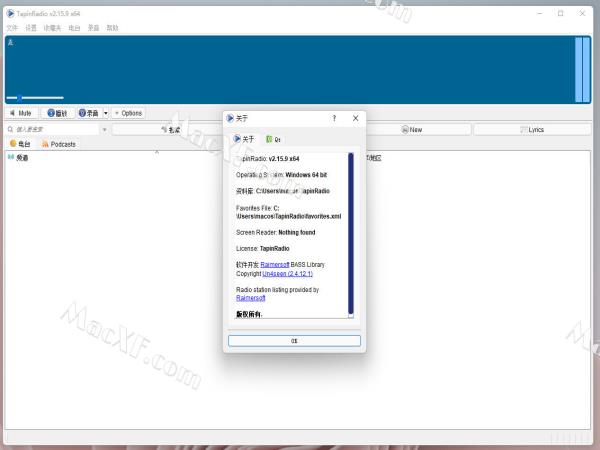Click the 'Windows 64 bit' text
This screenshot has width=600, height=450.
click(306, 175)
